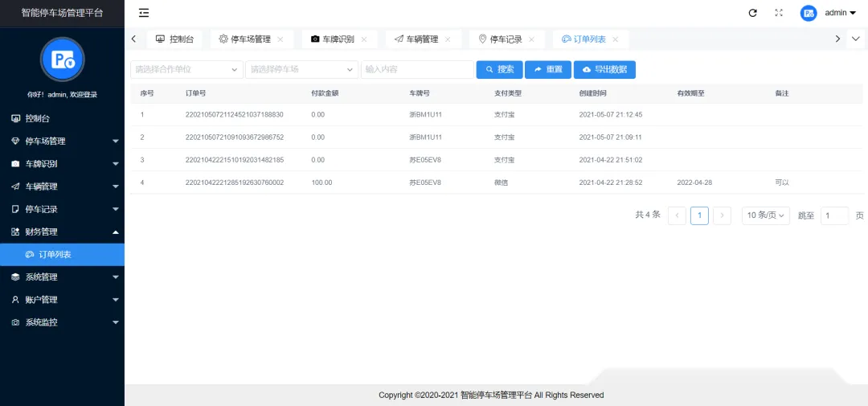
Task: Click the 导出数据 export button
Action: [x=604, y=69]
